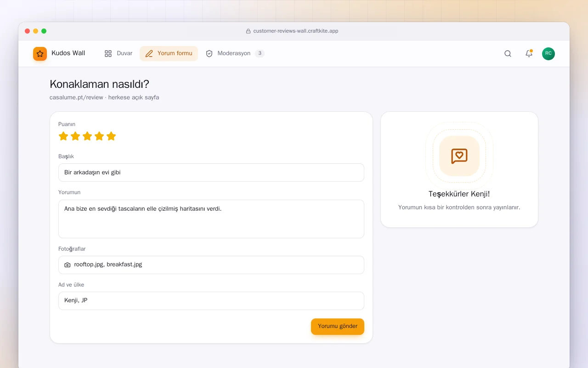Open the notifications bell

529,53
